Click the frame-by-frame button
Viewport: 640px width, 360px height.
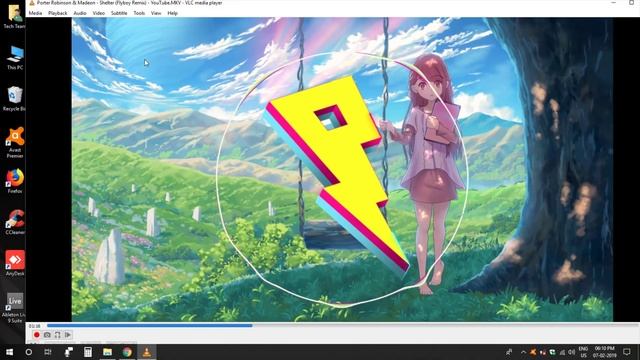68,335
